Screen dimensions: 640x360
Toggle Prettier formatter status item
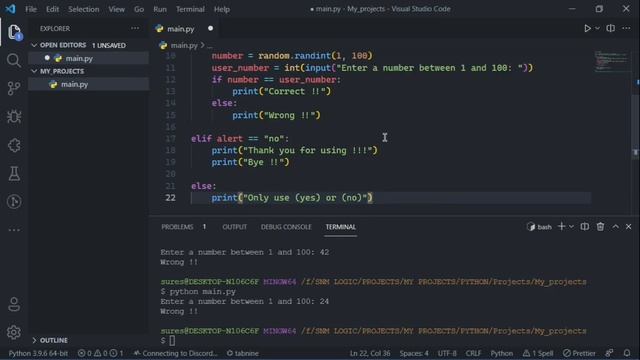[x=579, y=353]
